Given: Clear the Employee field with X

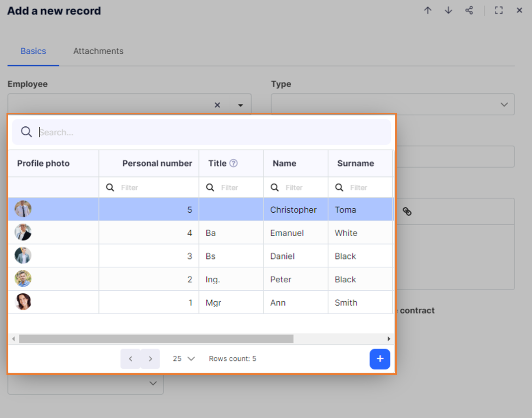Looking at the screenshot, I should [217, 105].
